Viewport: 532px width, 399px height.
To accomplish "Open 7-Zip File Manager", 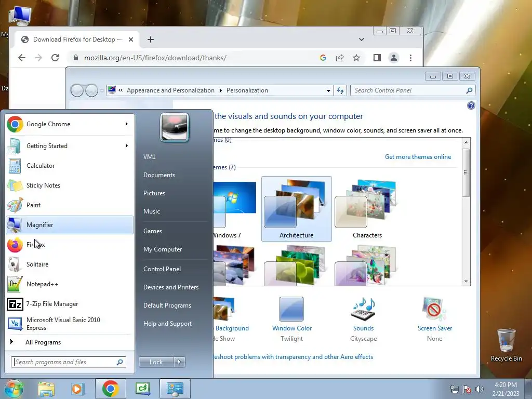I will (x=70, y=304).
